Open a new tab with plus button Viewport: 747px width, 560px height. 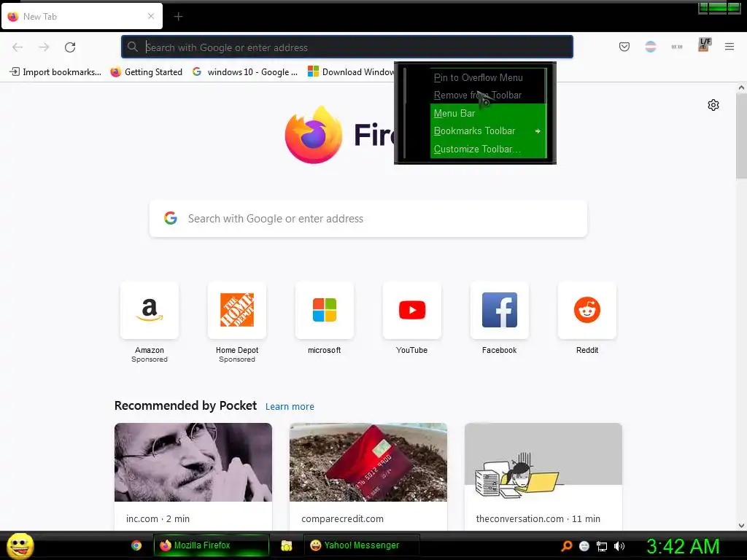(x=178, y=17)
